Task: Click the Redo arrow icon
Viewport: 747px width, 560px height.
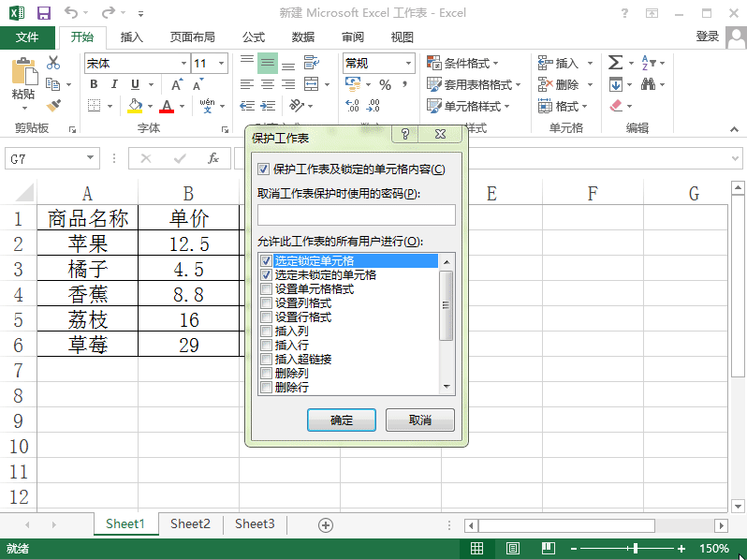Action: point(109,12)
